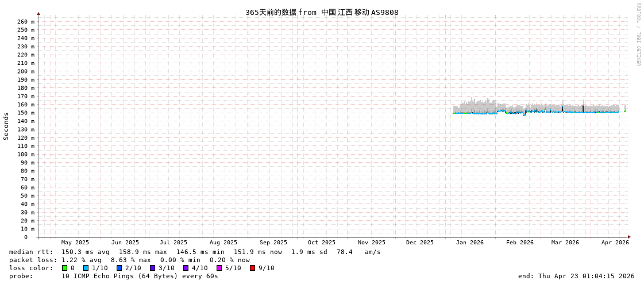The height and width of the screenshot is (284, 644).
Task: Click the 3/10 purple loss swatch
Action: (152, 268)
